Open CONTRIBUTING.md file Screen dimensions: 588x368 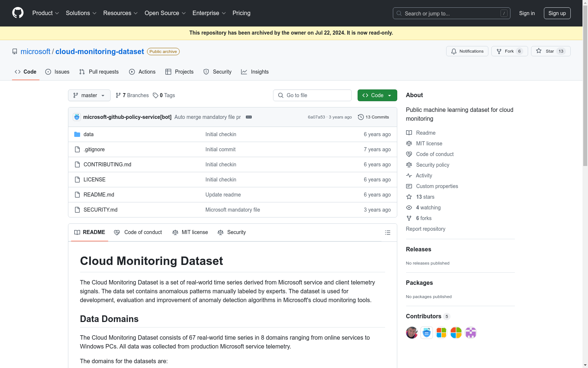(107, 164)
